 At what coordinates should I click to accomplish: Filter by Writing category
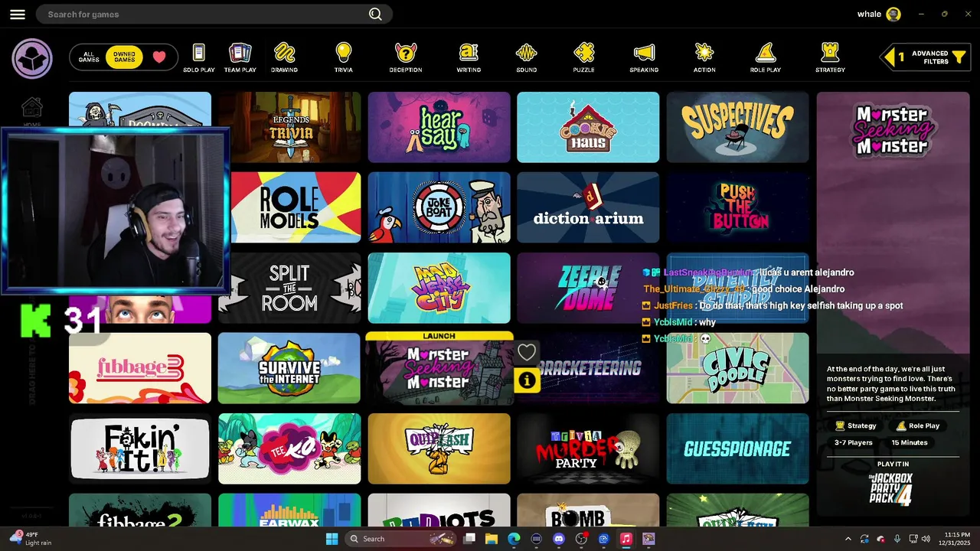pos(469,58)
